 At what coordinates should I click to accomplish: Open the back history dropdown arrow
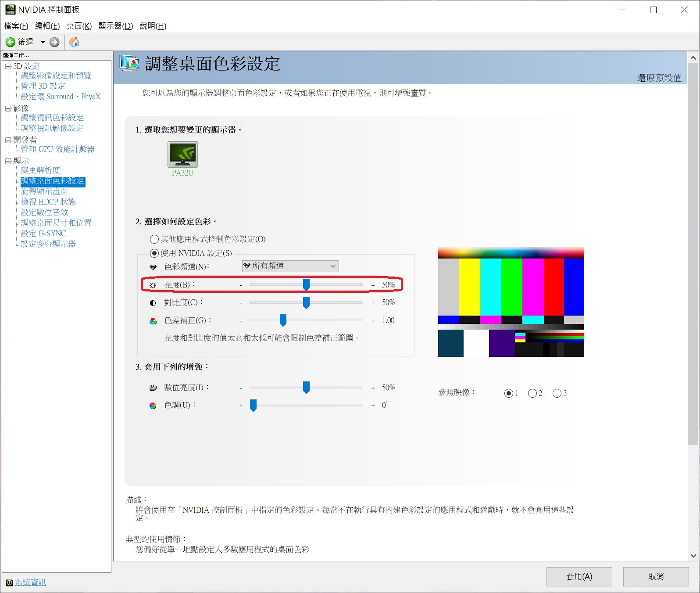click(x=43, y=42)
